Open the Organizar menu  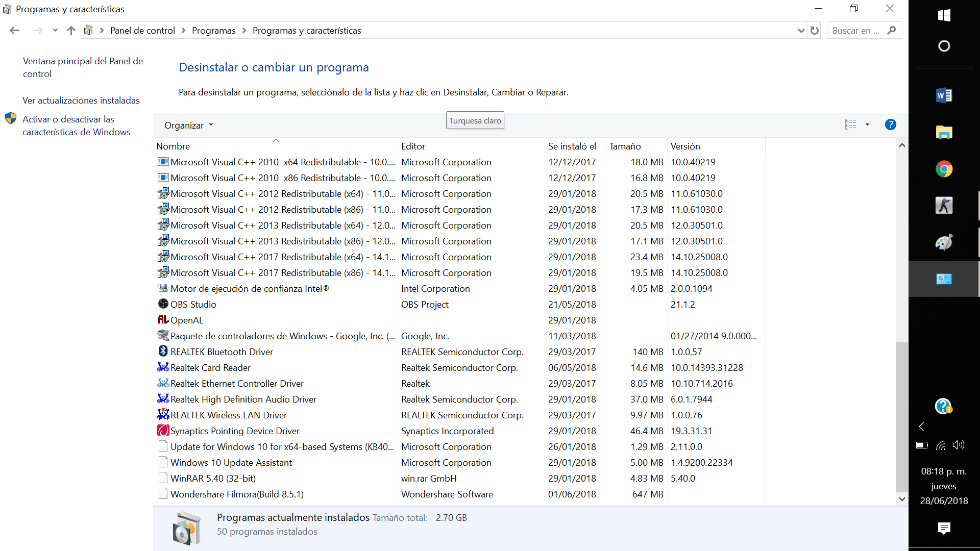(x=188, y=125)
